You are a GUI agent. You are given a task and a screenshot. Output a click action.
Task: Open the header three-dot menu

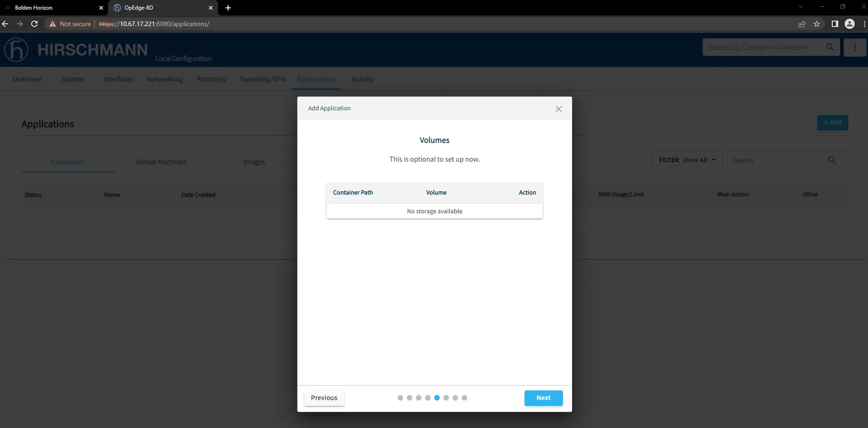click(x=855, y=48)
